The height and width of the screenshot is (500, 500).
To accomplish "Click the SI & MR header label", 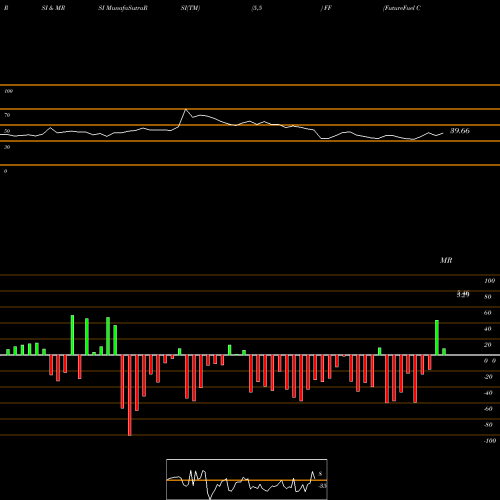I will click(53, 8).
